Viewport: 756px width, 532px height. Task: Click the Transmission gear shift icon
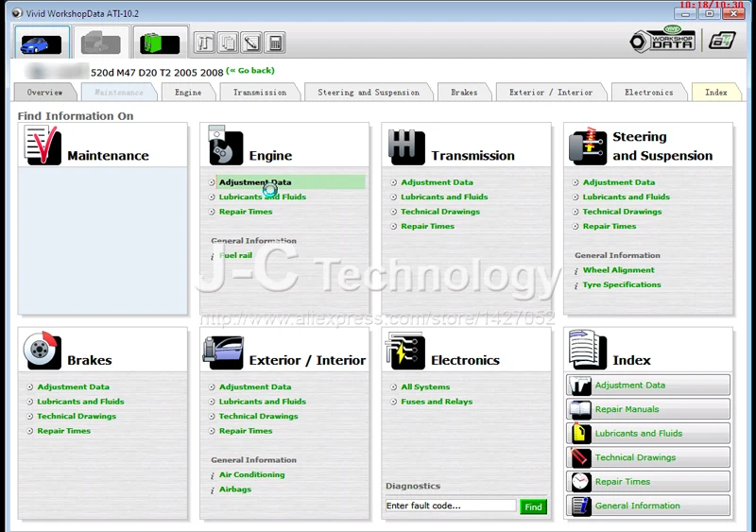(x=406, y=147)
